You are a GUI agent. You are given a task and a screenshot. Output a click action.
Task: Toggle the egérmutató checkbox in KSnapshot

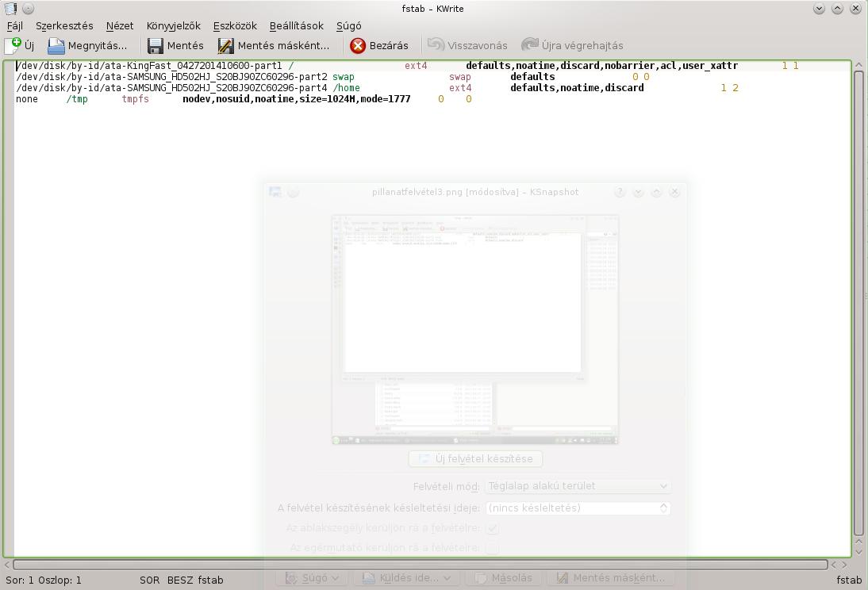492,548
